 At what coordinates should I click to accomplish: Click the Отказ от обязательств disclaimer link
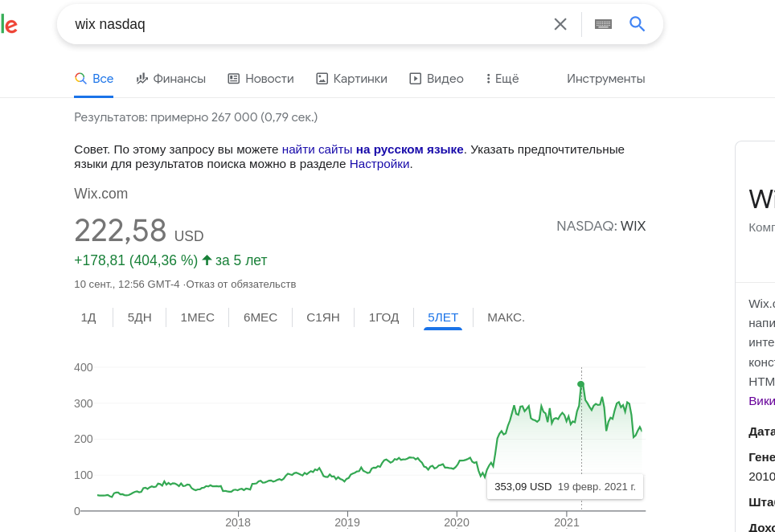click(x=241, y=284)
